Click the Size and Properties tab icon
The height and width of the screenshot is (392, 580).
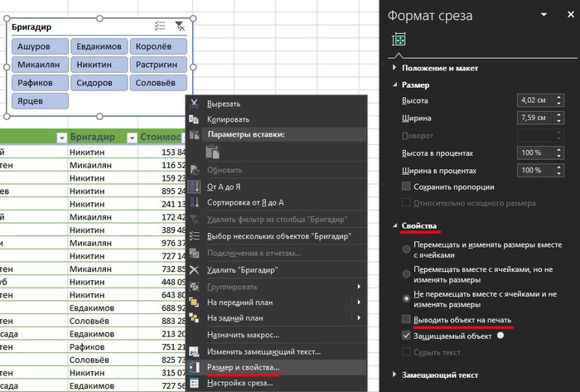tap(399, 39)
